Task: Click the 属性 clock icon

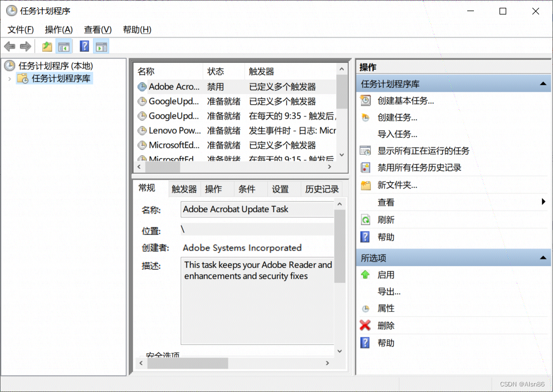Action: [366, 309]
